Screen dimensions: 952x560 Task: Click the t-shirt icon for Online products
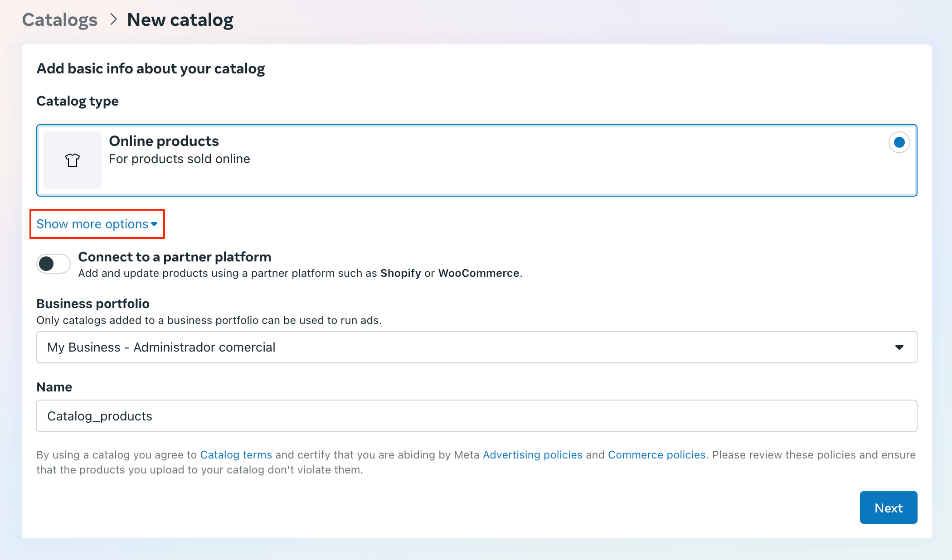73,160
